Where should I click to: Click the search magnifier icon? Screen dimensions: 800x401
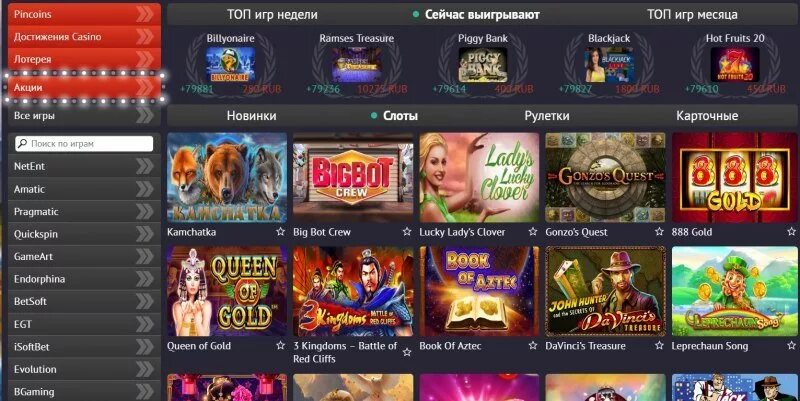coord(22,144)
